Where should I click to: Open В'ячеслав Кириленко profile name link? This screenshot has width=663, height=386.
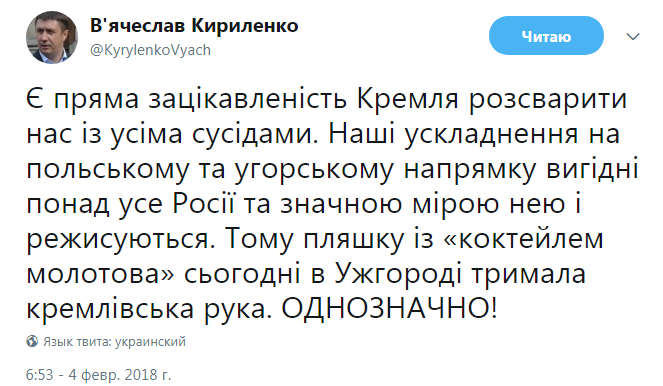(x=194, y=26)
